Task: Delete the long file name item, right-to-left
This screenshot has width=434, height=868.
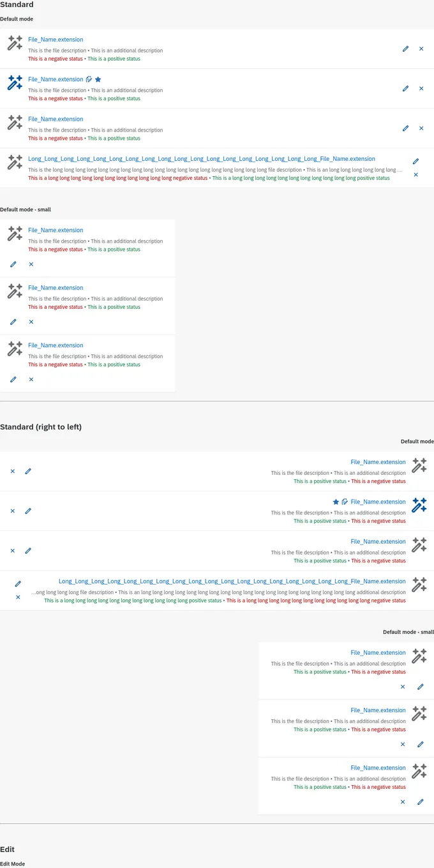Action: tap(18, 597)
